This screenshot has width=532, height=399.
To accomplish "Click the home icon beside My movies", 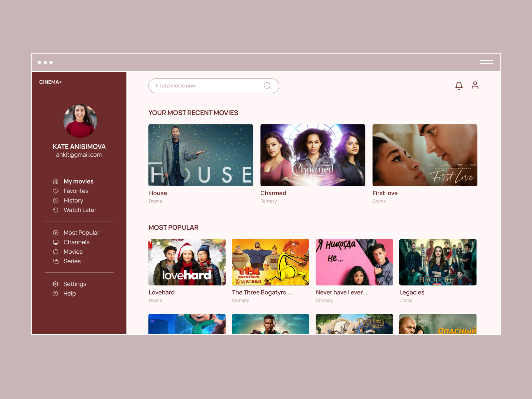I will (x=56, y=182).
